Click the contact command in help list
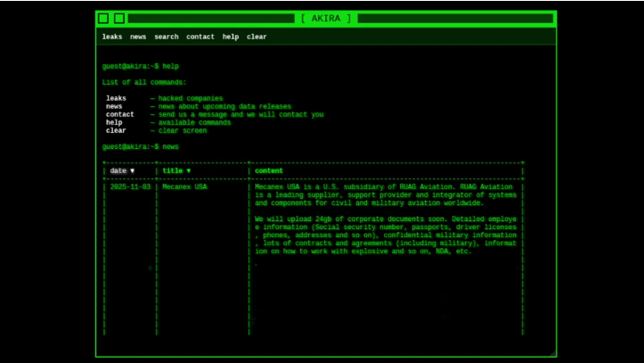The width and height of the screenshot is (644, 363). coord(120,114)
